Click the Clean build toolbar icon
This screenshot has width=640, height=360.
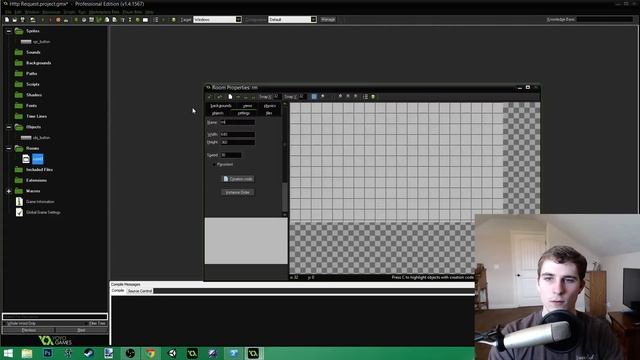click(x=66, y=20)
